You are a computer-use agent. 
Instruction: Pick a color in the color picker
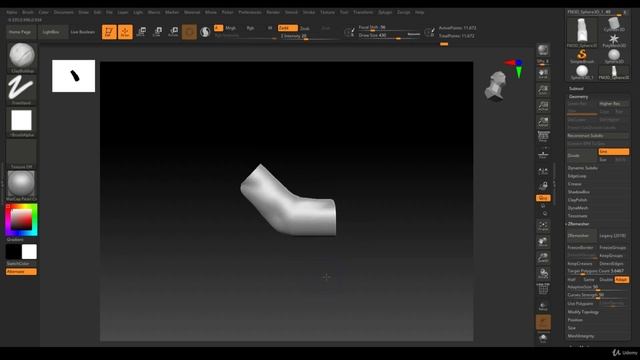21,220
